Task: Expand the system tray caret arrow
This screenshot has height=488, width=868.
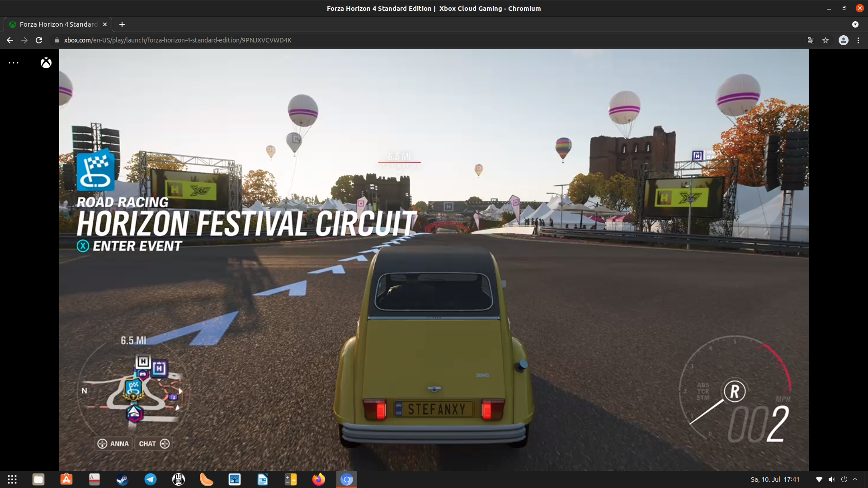Action: pos(855,479)
